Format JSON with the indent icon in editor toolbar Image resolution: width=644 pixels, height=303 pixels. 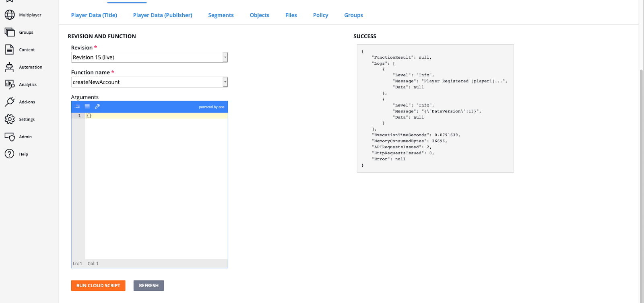77,106
